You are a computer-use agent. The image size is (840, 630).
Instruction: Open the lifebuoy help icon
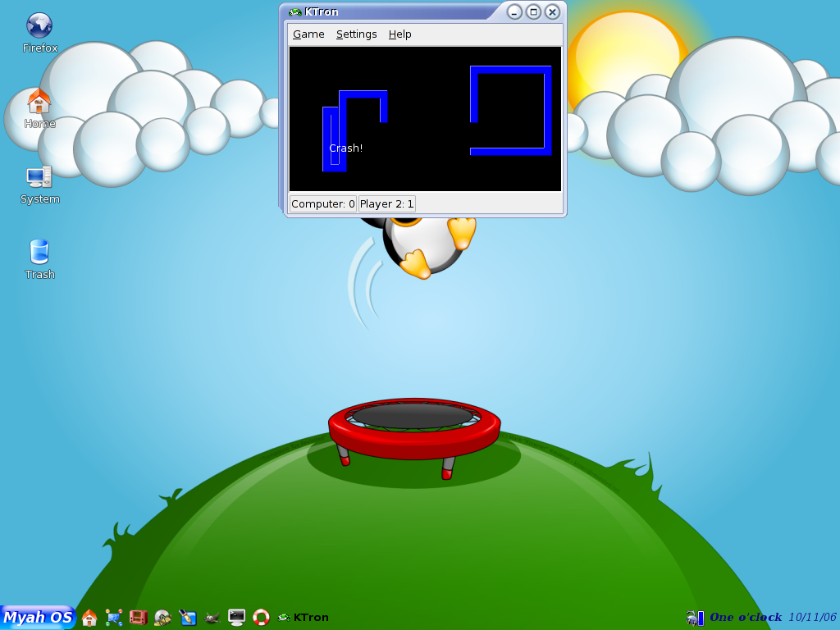pyautogui.click(x=261, y=618)
